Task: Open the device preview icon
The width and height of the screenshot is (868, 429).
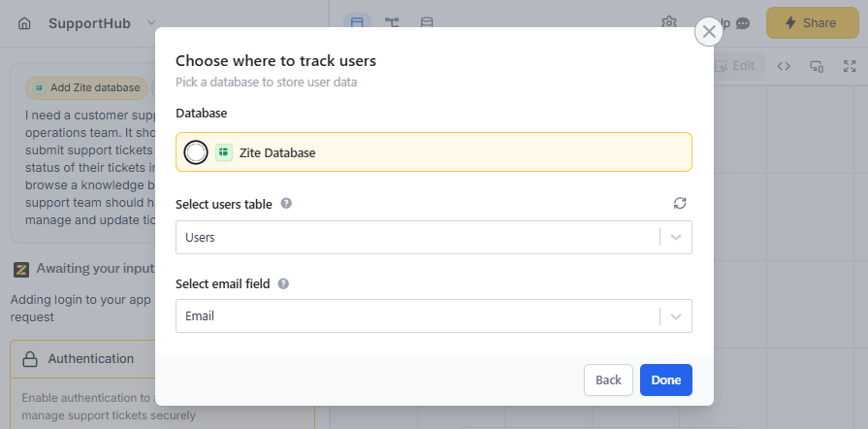Action: [x=817, y=66]
